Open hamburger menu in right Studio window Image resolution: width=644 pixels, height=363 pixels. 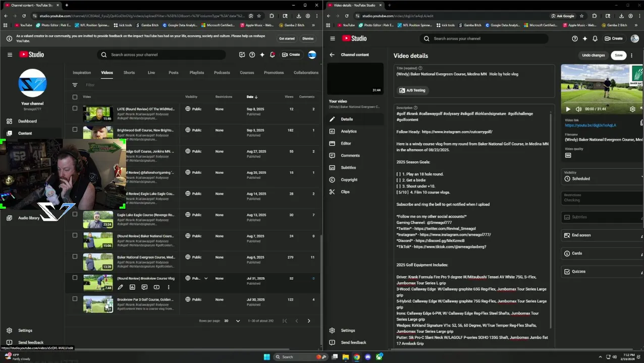tap(333, 38)
